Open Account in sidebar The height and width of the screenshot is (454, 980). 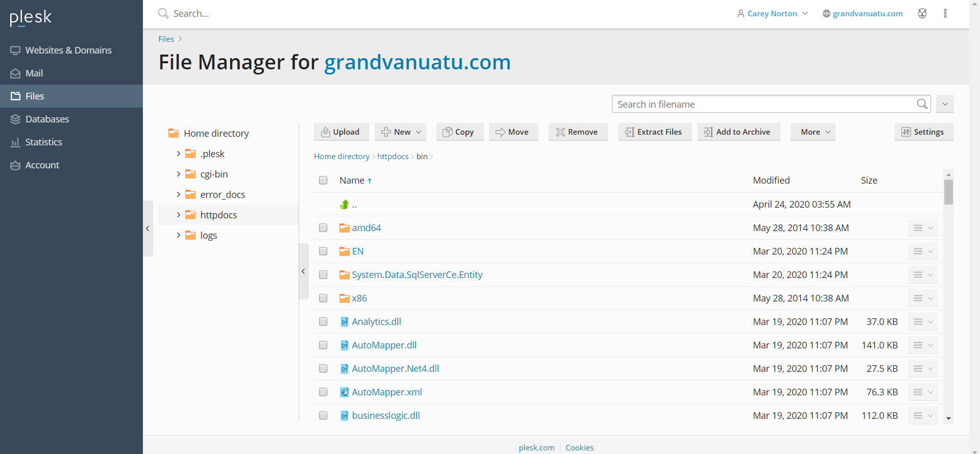tap(71, 165)
